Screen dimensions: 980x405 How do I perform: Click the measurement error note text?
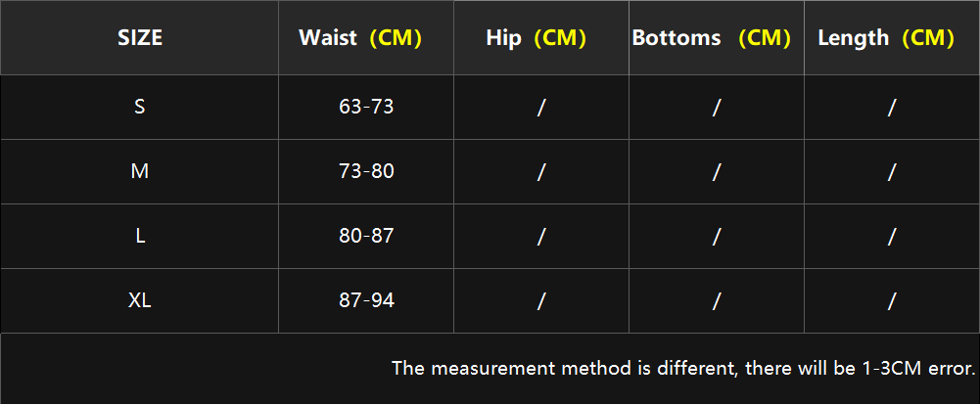click(683, 368)
